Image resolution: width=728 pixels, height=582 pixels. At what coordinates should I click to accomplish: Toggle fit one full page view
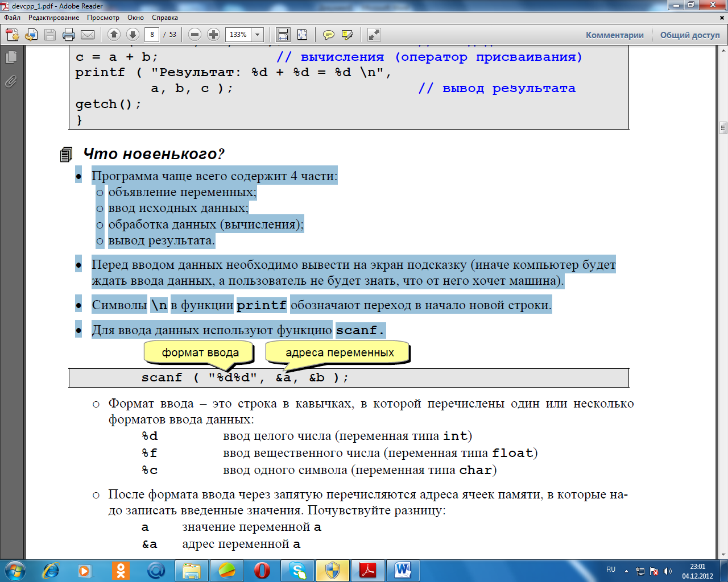tap(302, 35)
